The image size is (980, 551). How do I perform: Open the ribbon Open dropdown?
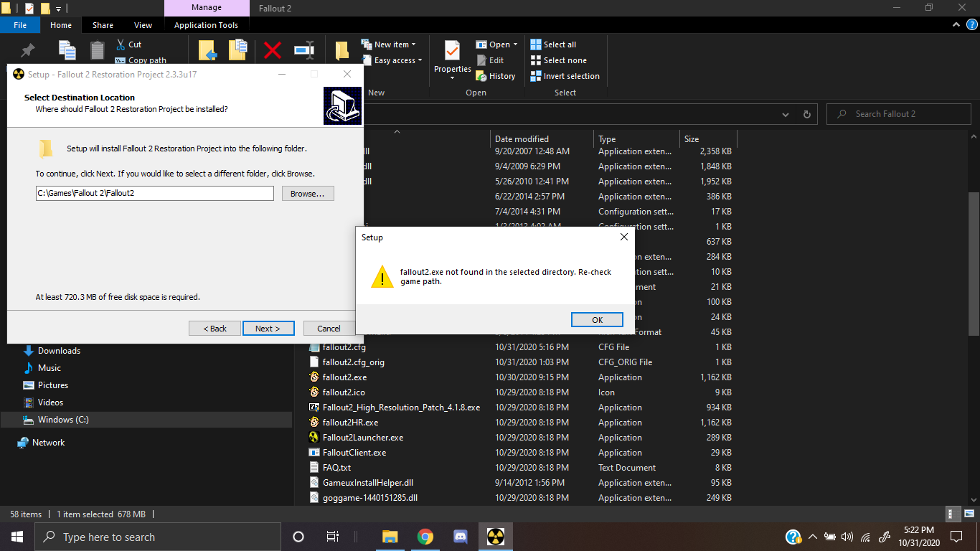click(497, 44)
